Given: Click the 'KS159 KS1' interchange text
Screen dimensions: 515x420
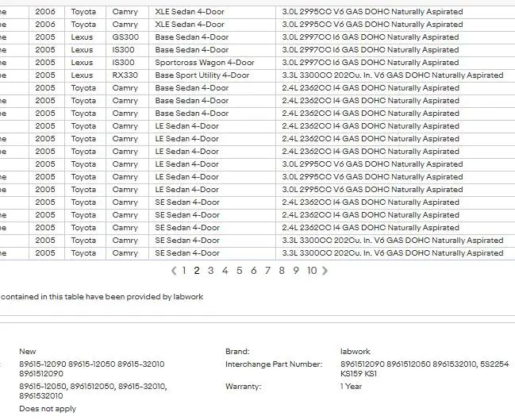Looking at the screenshot, I should pyautogui.click(x=359, y=374).
